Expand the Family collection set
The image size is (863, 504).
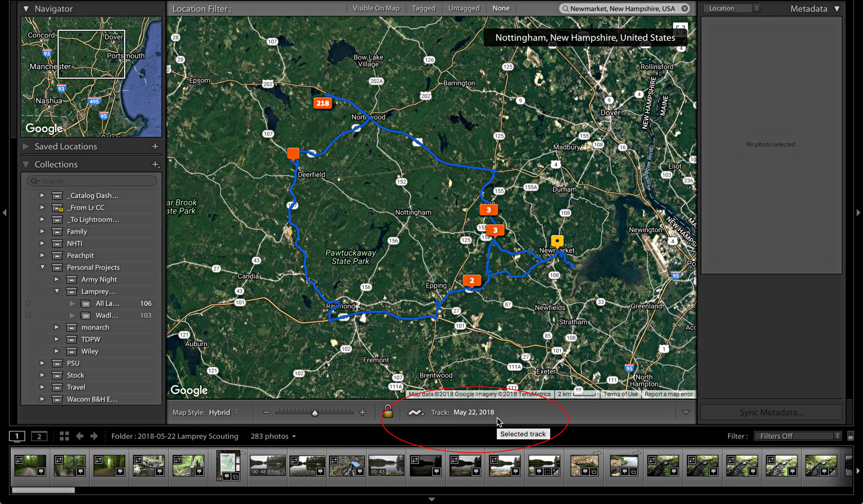pos(42,231)
